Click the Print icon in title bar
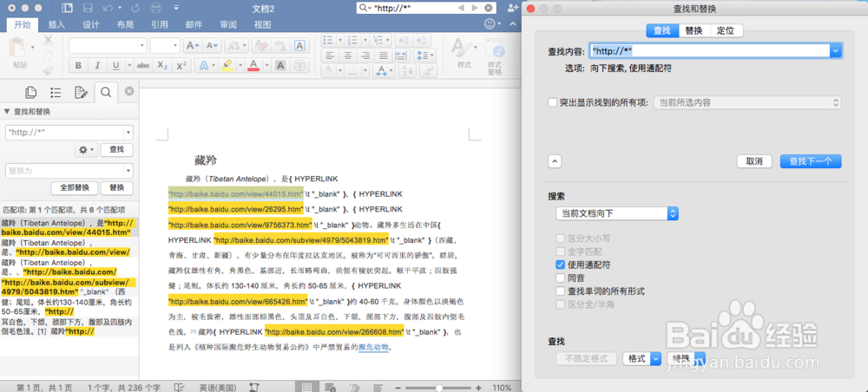 156,8
